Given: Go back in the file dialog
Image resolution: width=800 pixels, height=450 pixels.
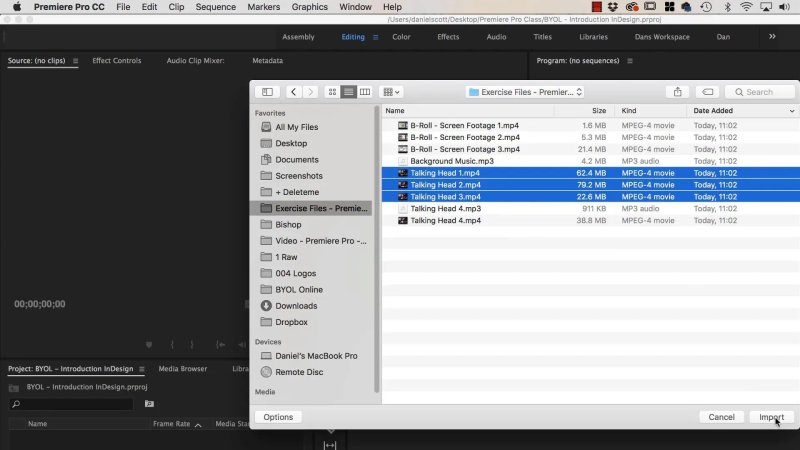Looking at the screenshot, I should tap(293, 92).
